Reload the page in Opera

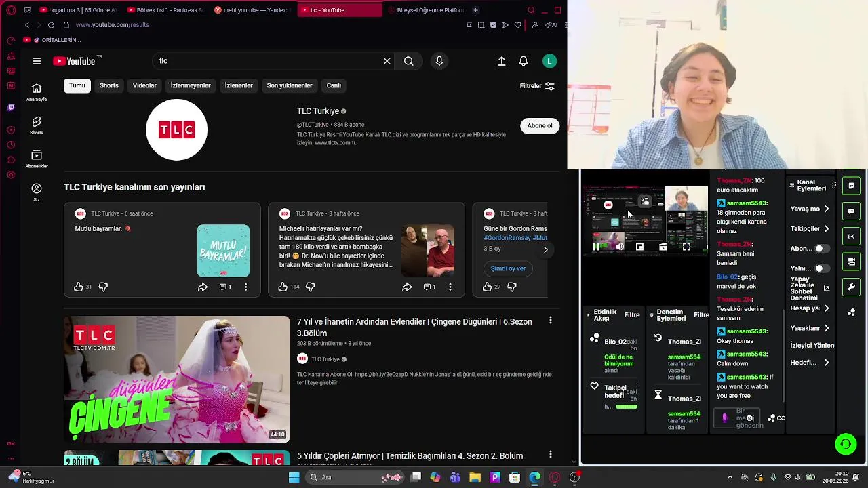[x=51, y=25]
